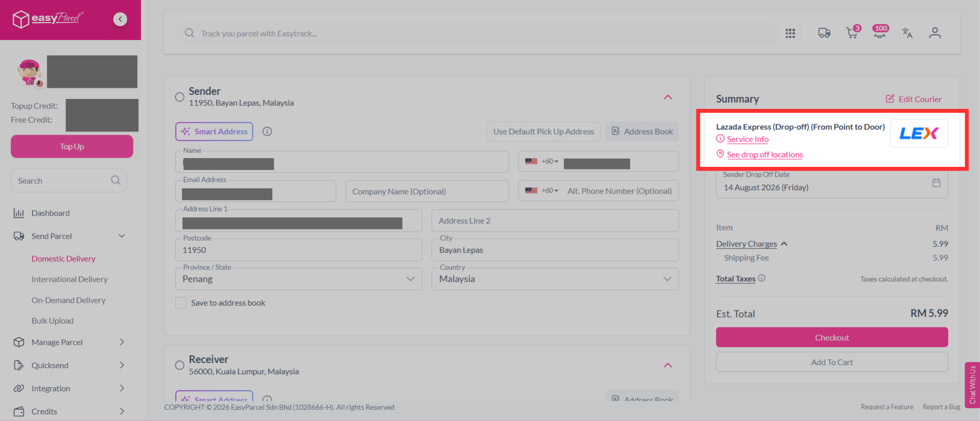Screen dimensions: 980x421
Task: Open the language translation icon
Action: click(907, 33)
